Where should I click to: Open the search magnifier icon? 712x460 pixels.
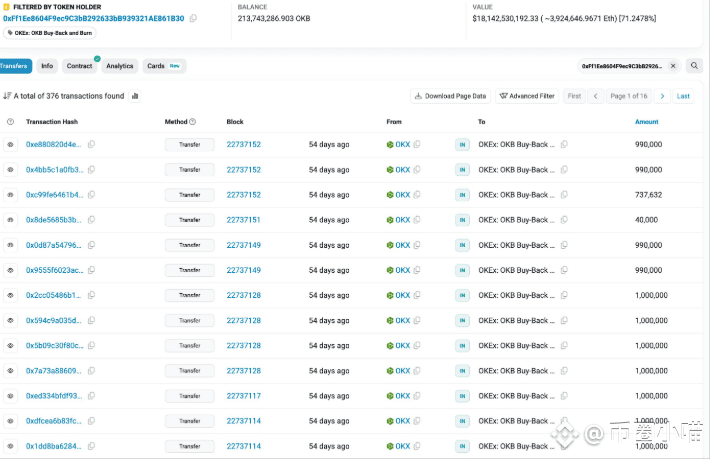pyautogui.click(x=694, y=66)
